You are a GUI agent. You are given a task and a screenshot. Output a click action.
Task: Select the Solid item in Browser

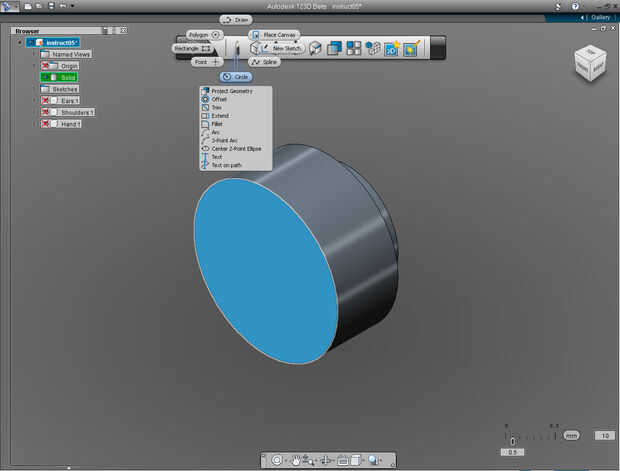click(x=59, y=77)
